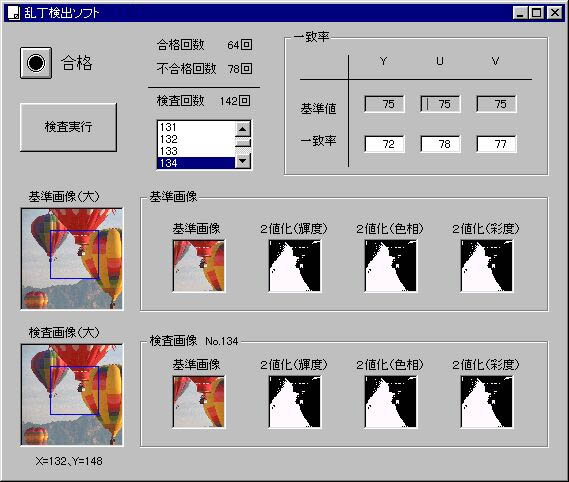This screenshot has width=569, height=482.
Task: Click reference 2値化(色相) binary thumbnail
Action: point(391,266)
